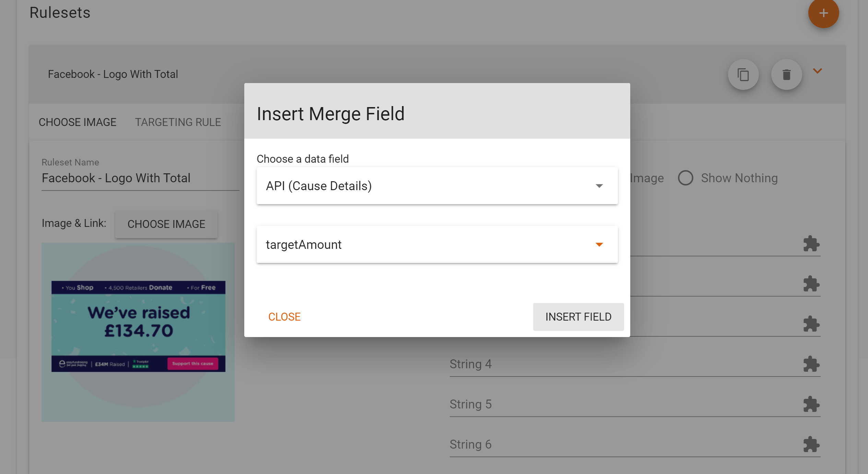
Task: Click the topmost puzzle piece merge icon
Action: coord(811,244)
